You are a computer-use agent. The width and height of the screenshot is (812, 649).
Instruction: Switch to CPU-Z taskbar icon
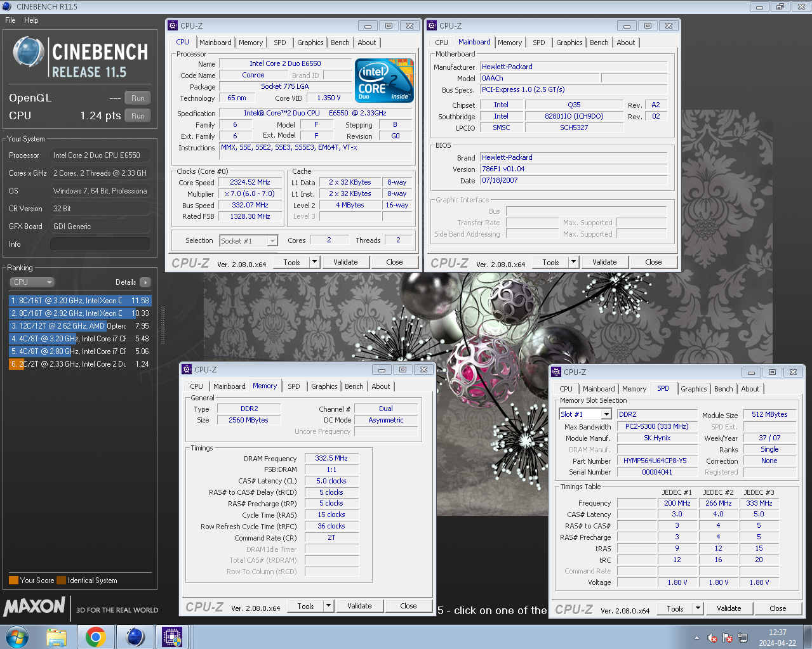172,637
